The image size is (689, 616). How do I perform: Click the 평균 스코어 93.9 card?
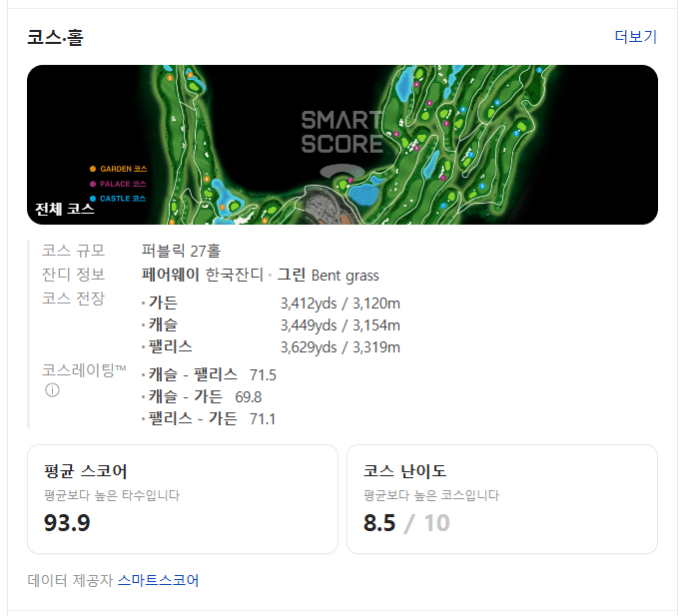183,499
